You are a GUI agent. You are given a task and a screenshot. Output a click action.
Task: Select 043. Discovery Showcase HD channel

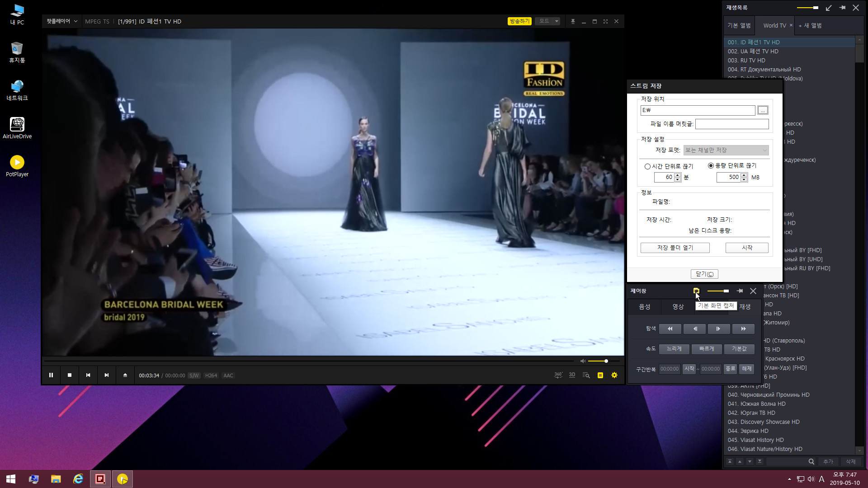tap(789, 422)
